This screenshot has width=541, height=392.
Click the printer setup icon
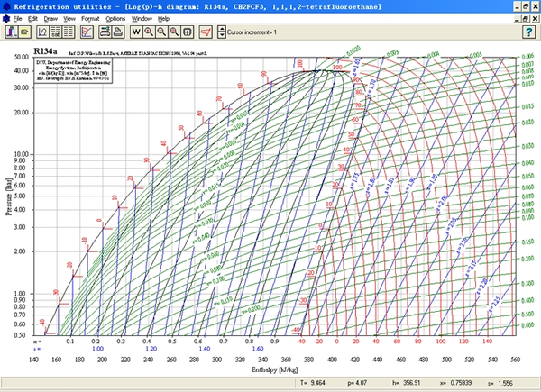coord(105,32)
